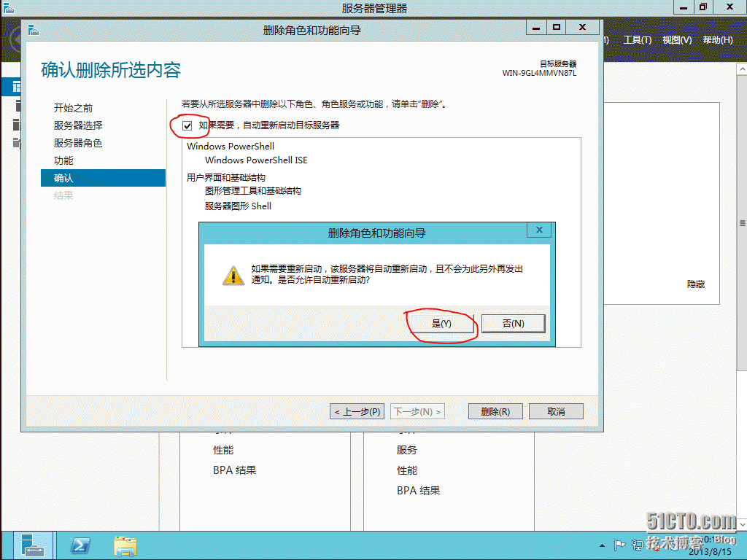
Task: Click the 服务器图形 Shell list entry
Action: click(239, 206)
